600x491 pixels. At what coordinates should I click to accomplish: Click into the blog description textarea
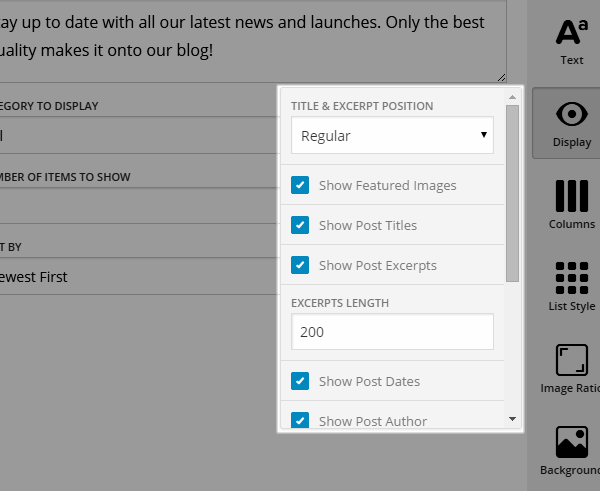click(x=253, y=40)
